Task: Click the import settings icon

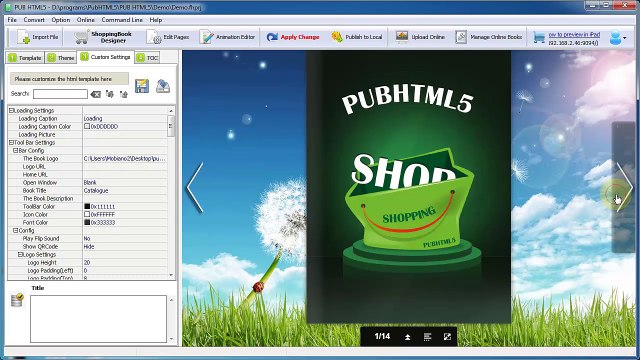Action: coord(163,86)
